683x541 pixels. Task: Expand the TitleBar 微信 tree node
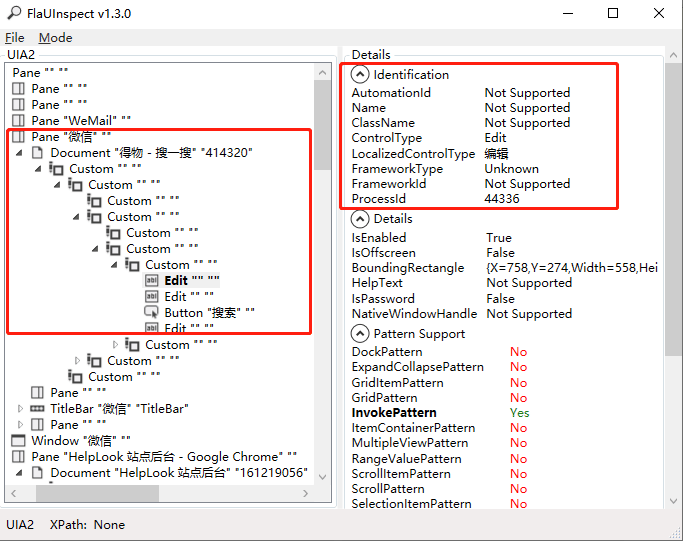coord(20,409)
